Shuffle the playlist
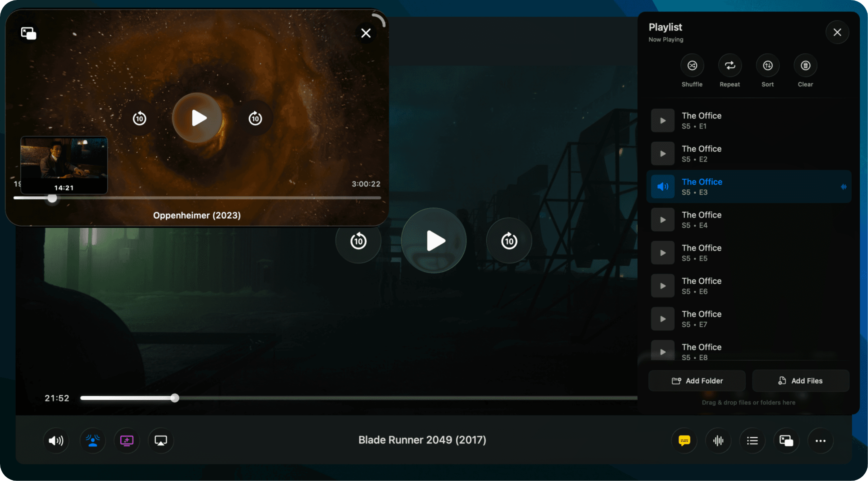 tap(692, 65)
